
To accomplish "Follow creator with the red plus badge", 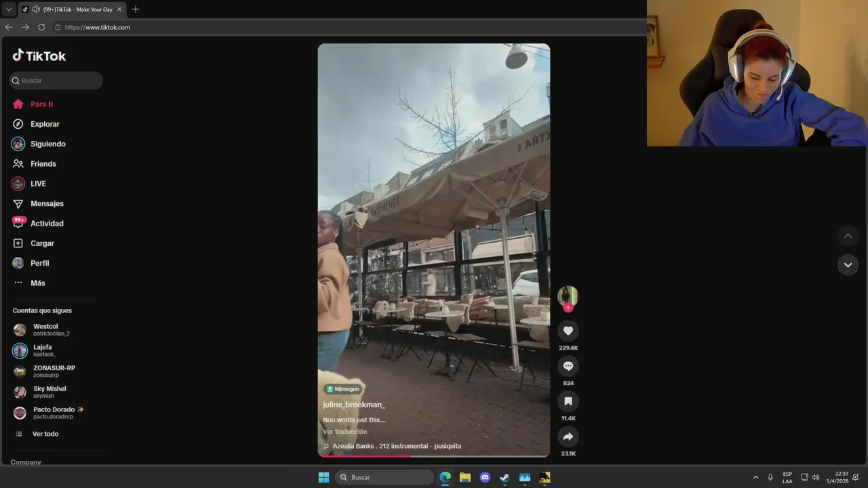I will point(568,308).
